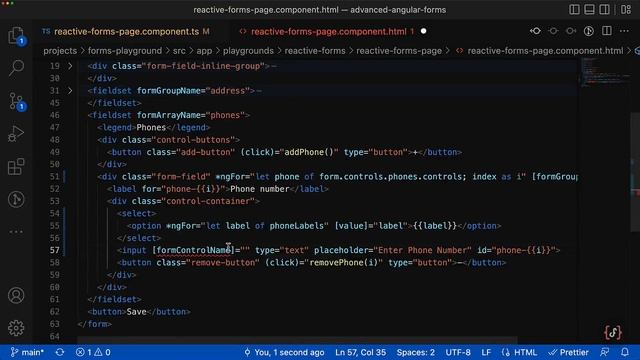Click 'projects' breadcrumb
640x360 pixels.
click(60, 51)
